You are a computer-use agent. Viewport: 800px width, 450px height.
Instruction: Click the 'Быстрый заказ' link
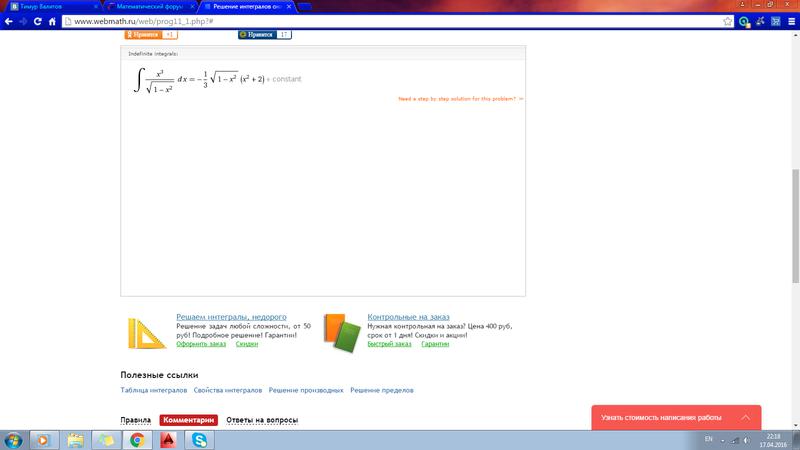[x=389, y=344]
